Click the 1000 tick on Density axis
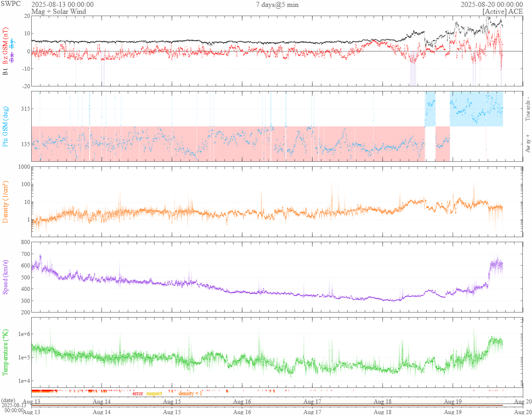The image size is (532, 415). [x=24, y=167]
